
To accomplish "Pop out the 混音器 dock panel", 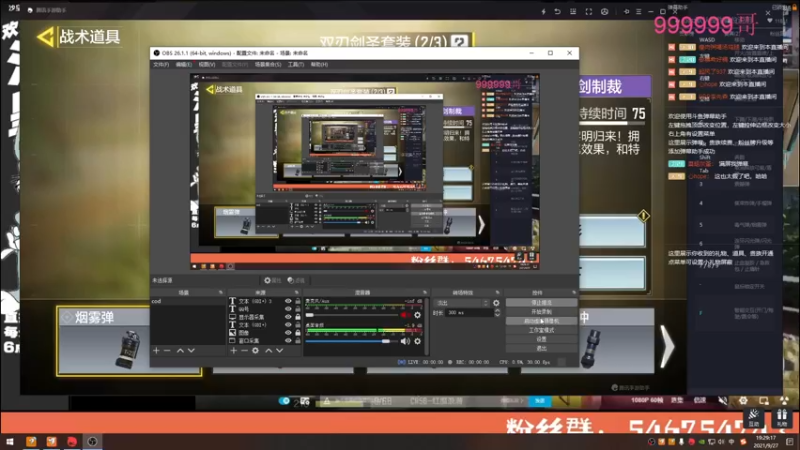I will coord(424,292).
